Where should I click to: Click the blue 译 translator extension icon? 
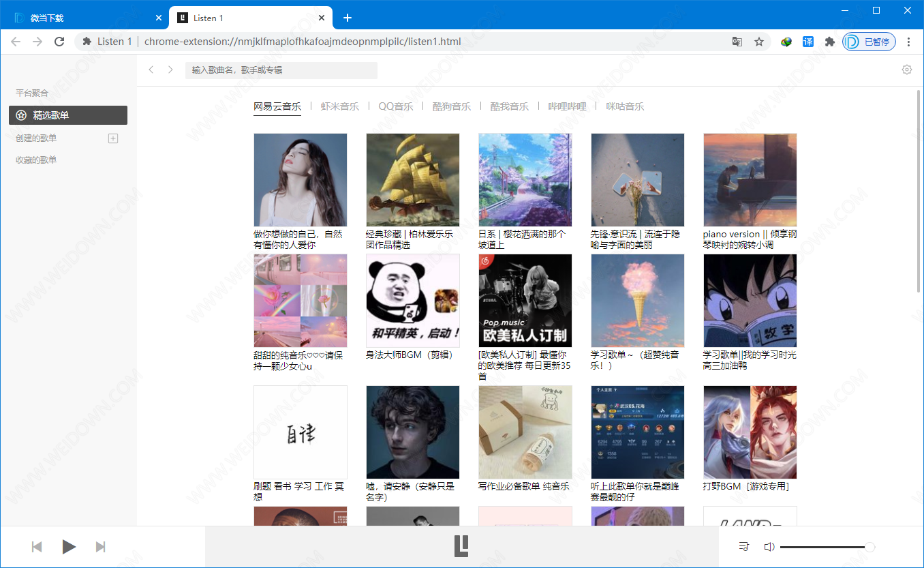pyautogui.click(x=808, y=42)
